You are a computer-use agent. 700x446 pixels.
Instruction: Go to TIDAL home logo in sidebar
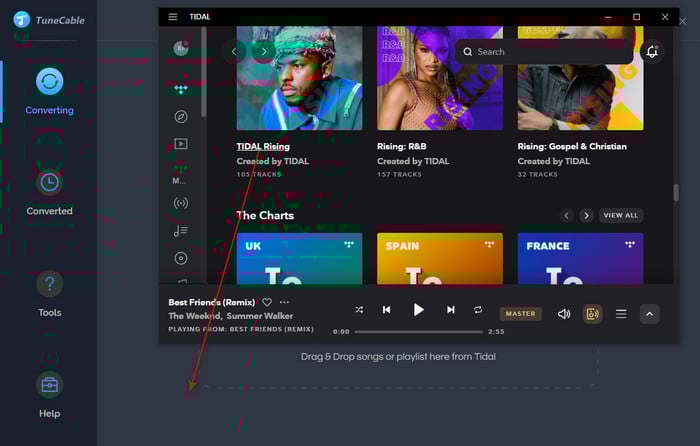click(181, 89)
